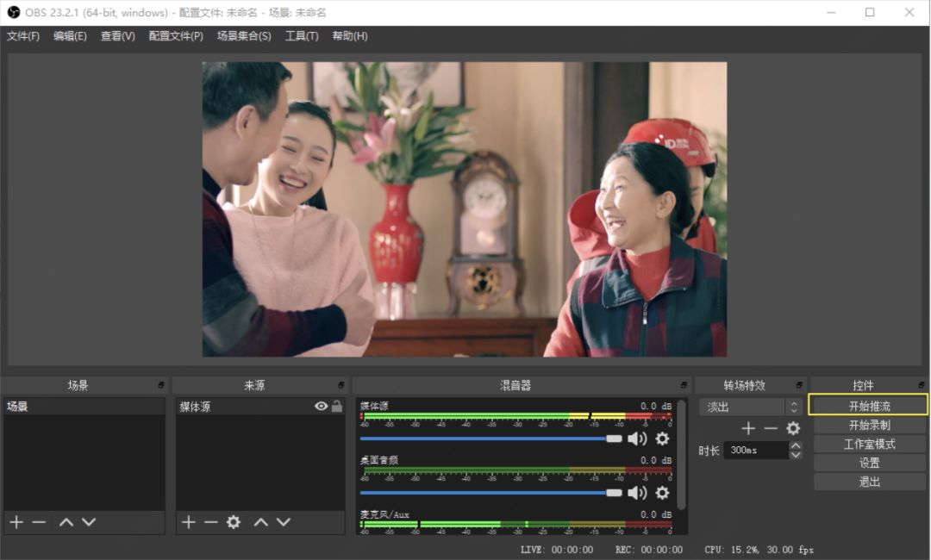Click the REC: 00:00:00 status text
Image resolution: width=931 pixels, height=560 pixels.
coord(649,550)
